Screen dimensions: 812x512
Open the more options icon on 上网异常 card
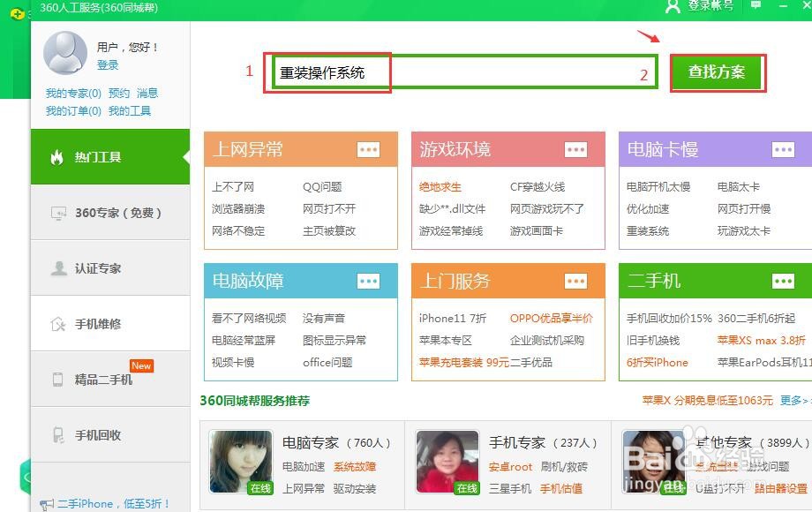[368, 149]
